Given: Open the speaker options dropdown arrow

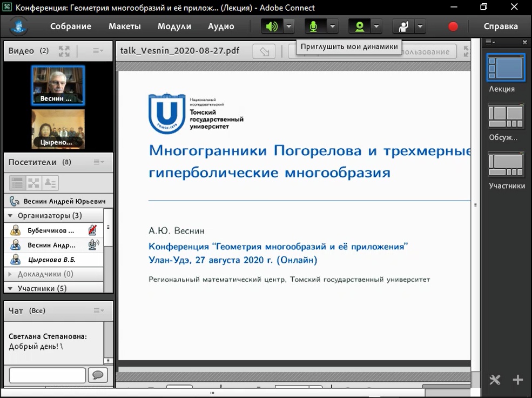Looking at the screenshot, I should [x=289, y=26].
